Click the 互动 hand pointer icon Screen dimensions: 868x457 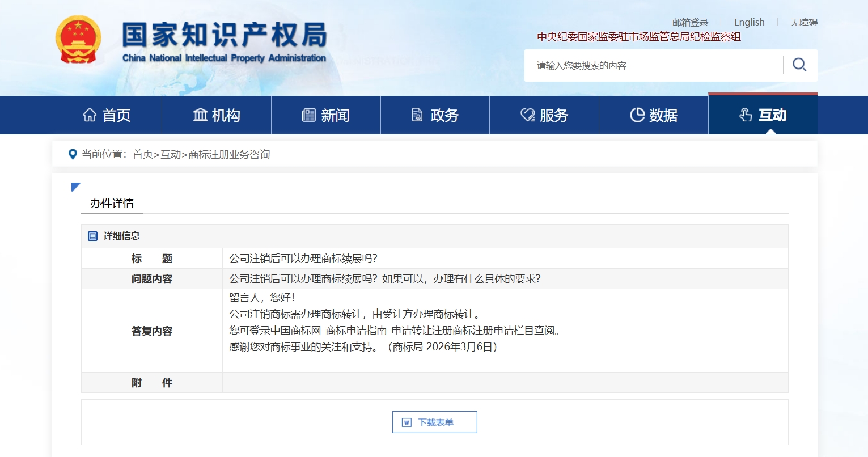pos(746,115)
